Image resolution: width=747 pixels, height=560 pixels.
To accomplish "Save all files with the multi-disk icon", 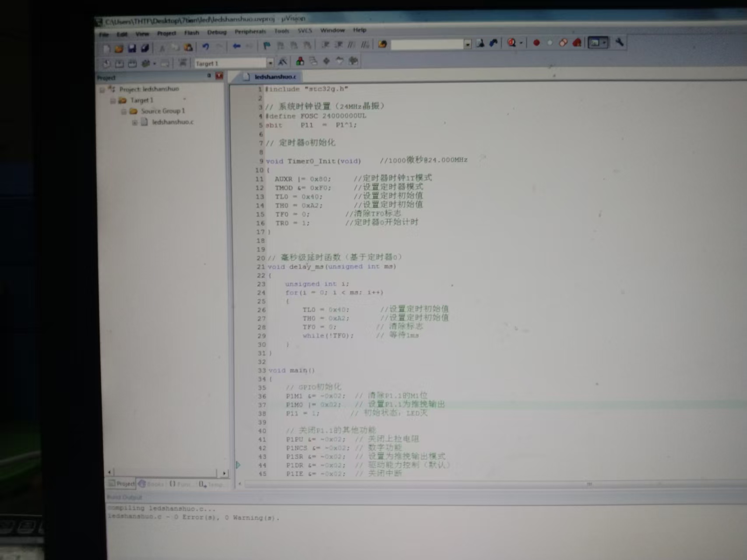I will [145, 48].
